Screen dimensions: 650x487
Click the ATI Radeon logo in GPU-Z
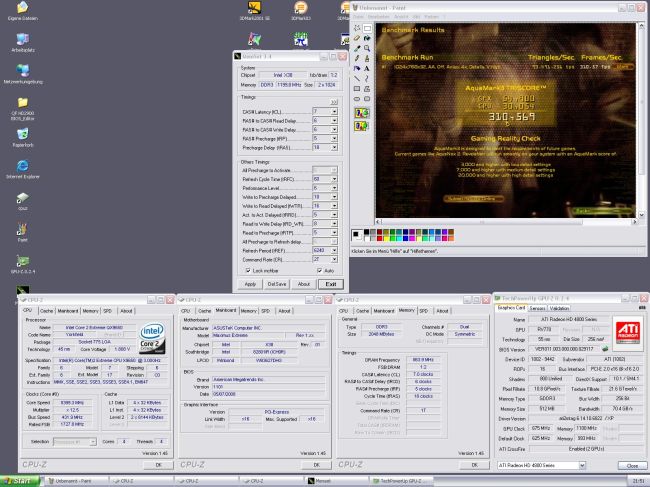tap(628, 332)
